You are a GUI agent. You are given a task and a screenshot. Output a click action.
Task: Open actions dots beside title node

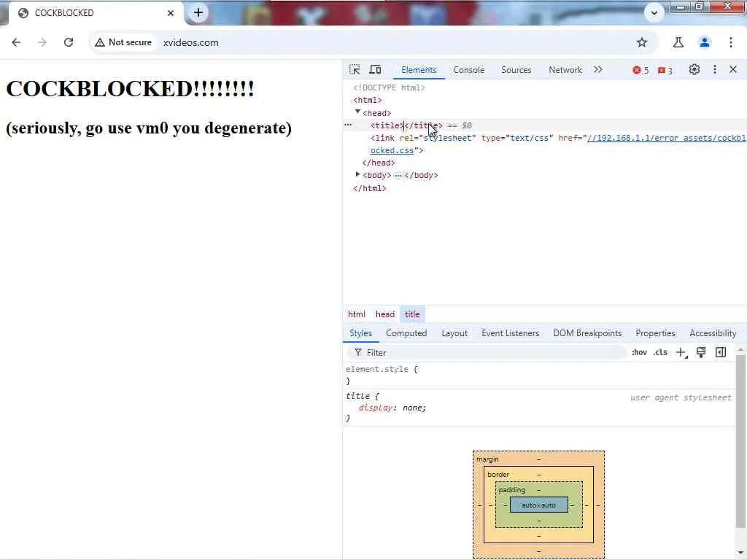[x=348, y=125]
